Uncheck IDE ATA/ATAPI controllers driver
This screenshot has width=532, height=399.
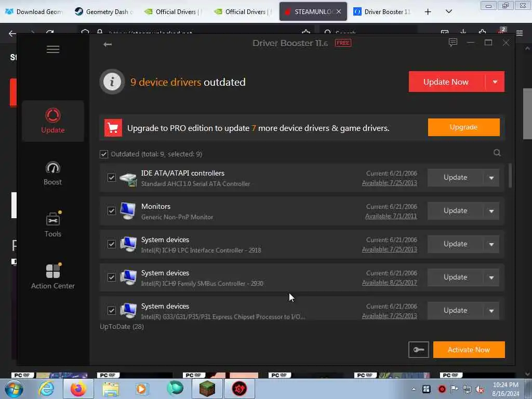[111, 178]
